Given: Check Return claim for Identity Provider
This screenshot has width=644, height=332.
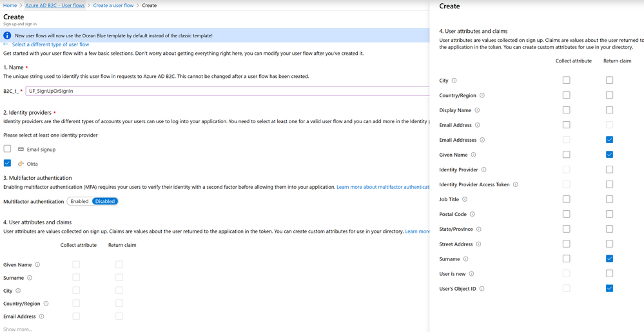Looking at the screenshot, I should [609, 170].
